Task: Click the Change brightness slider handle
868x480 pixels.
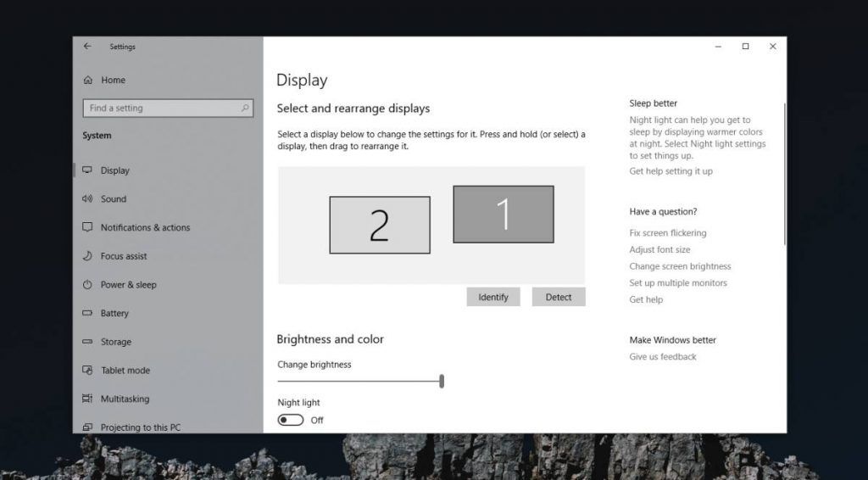Action: coord(442,382)
